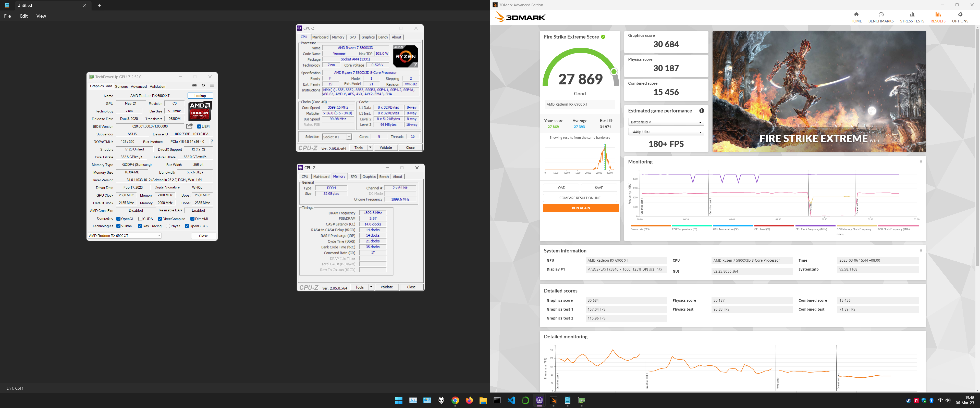The image size is (980, 408).
Task: Click the Fire Strike Extreme artwork thumbnail
Action: coord(819,92)
